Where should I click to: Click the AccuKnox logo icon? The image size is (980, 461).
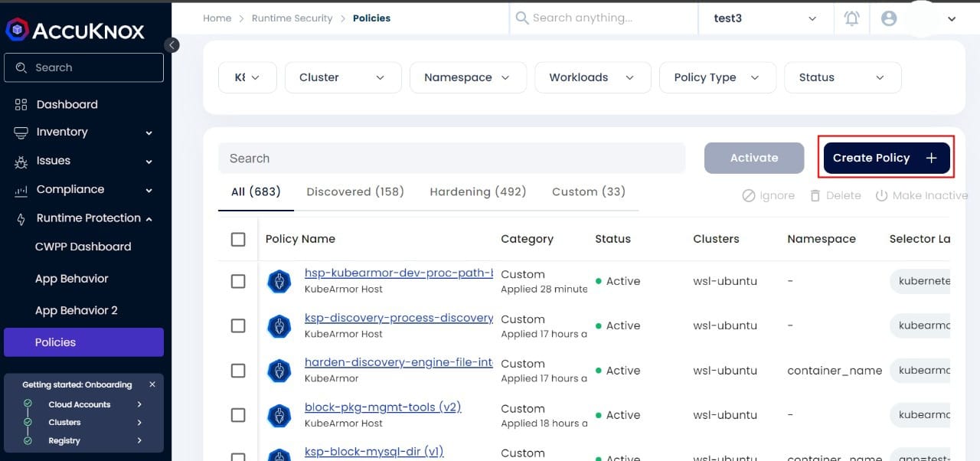pos(17,30)
